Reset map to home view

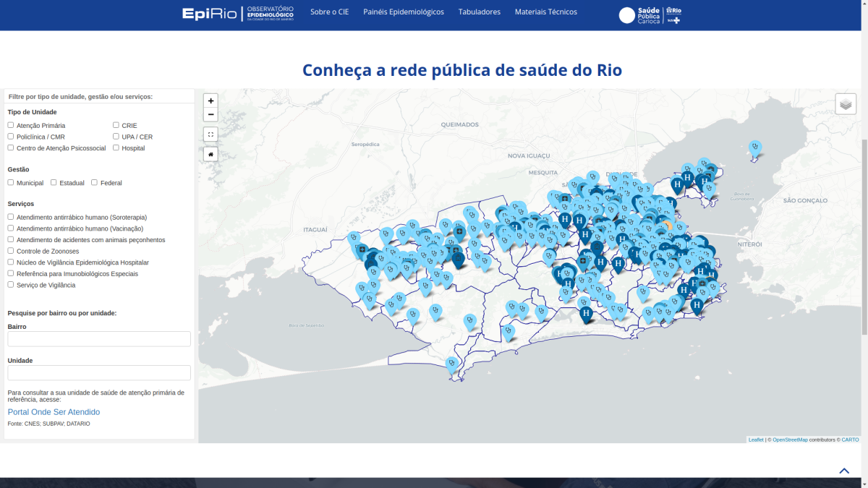[x=210, y=154]
